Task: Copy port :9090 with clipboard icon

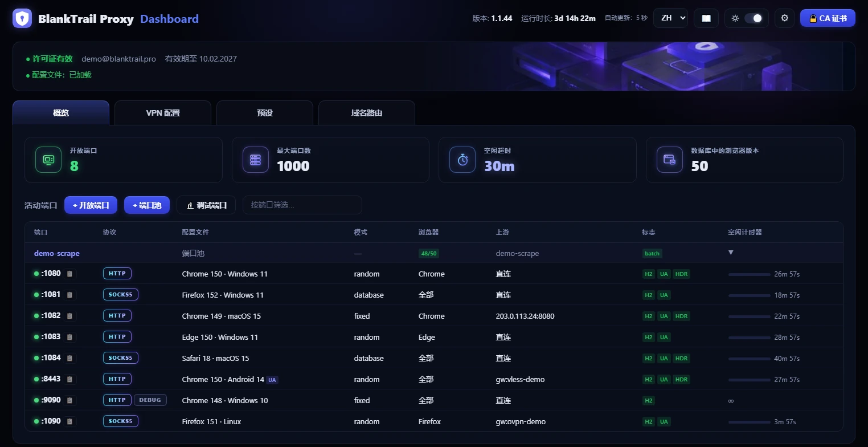Action: (70, 401)
